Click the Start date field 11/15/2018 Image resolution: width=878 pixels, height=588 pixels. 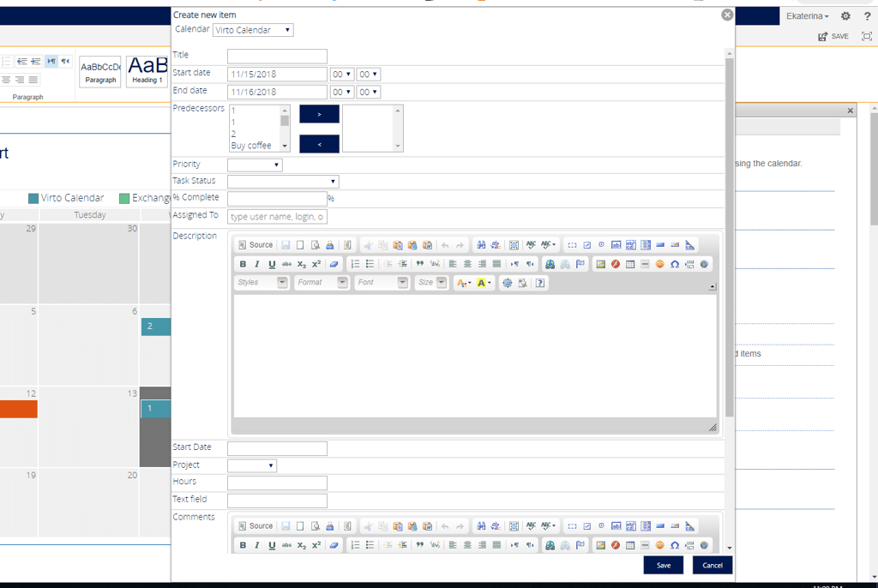(277, 74)
